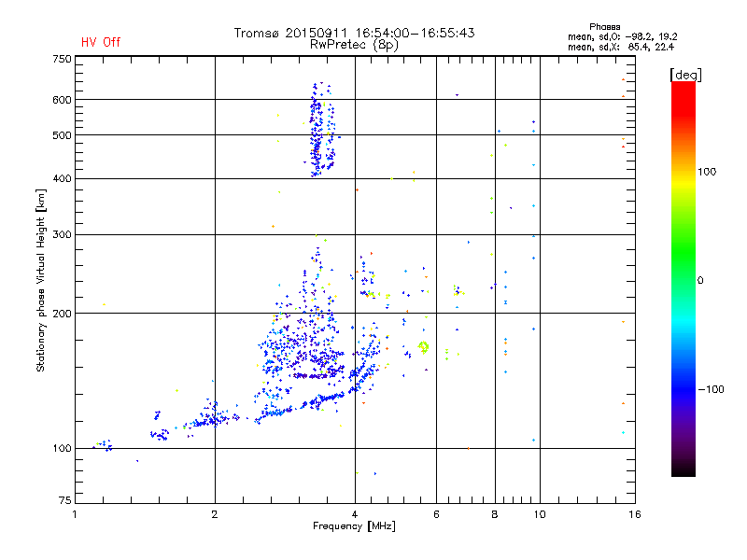747x560 pixels.
Task: Click the colorbar tick label "100"
Action: [707, 172]
